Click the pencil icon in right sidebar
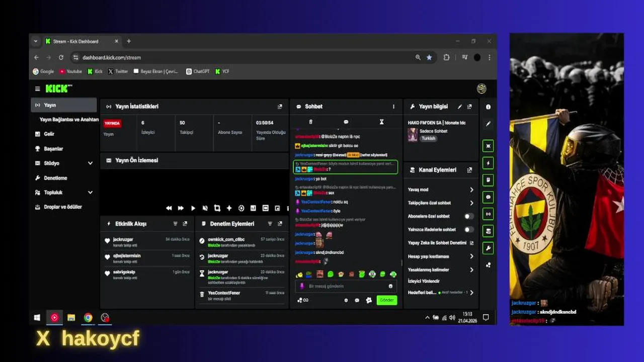 (488, 124)
